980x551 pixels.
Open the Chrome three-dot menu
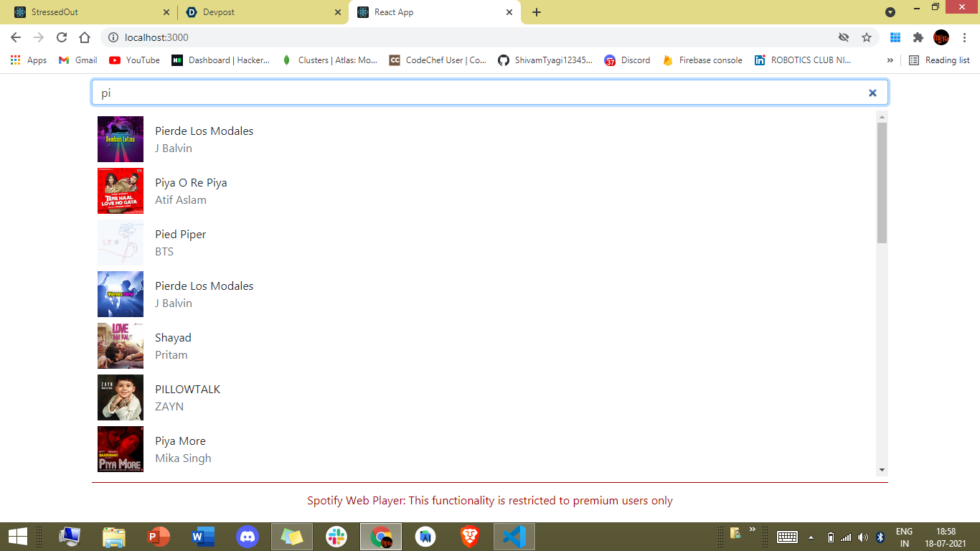[x=965, y=37]
